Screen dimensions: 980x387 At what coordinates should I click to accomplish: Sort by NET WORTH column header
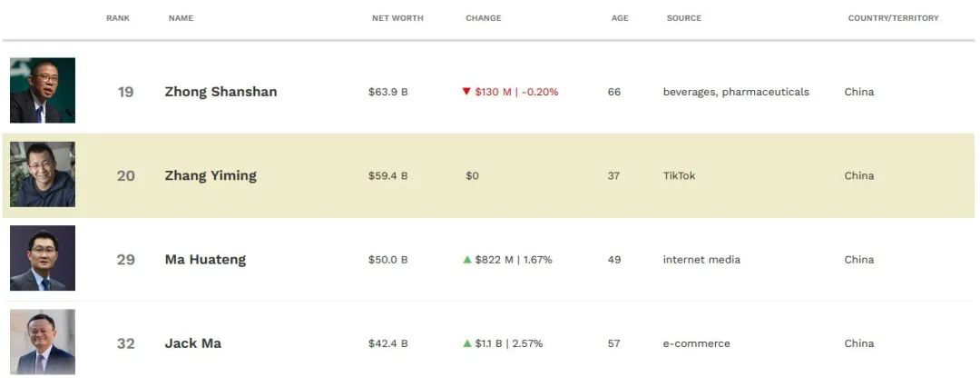(397, 18)
